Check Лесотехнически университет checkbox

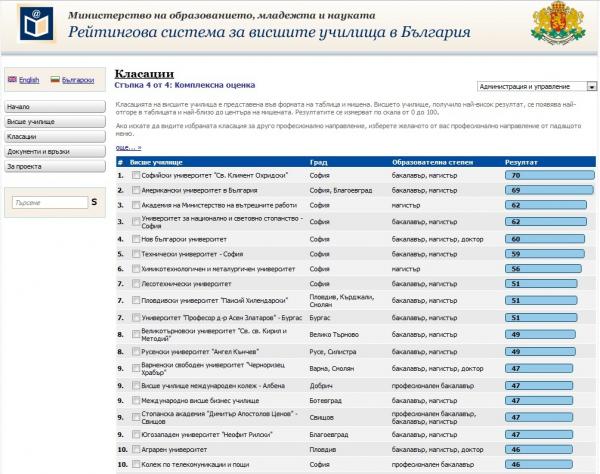[136, 283]
